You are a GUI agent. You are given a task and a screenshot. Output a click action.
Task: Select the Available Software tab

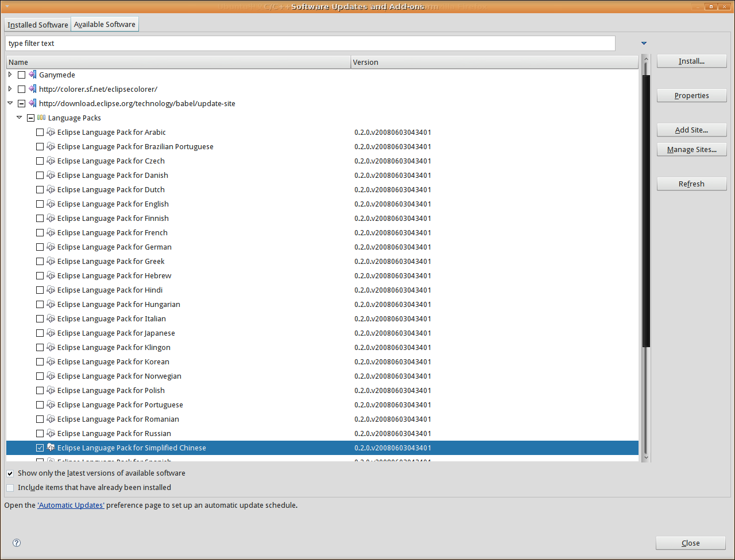105,24
